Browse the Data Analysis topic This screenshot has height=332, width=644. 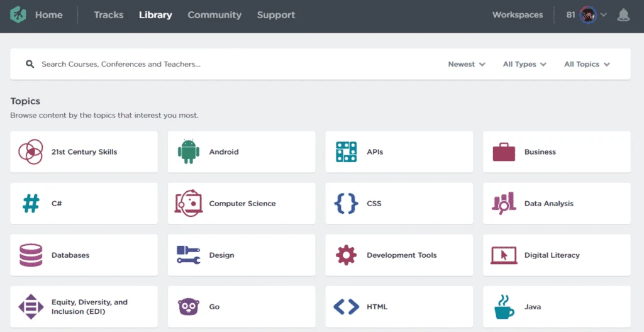tap(557, 203)
